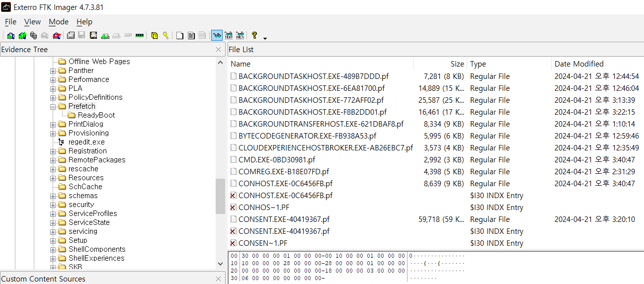Open the Help question mark icon
The height and width of the screenshot is (284, 644).
254,36
